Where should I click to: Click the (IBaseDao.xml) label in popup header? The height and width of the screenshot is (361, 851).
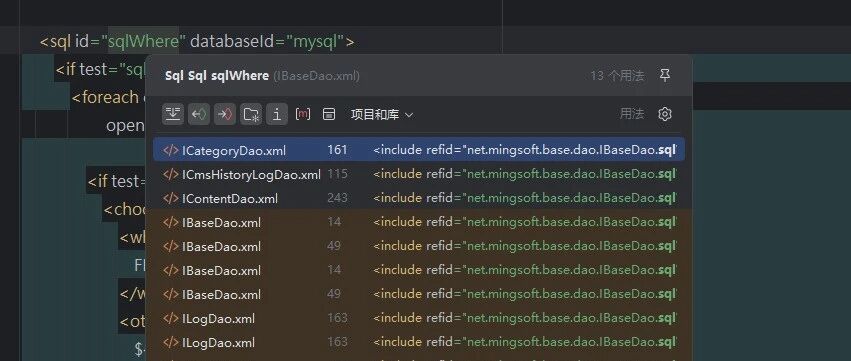click(316, 76)
